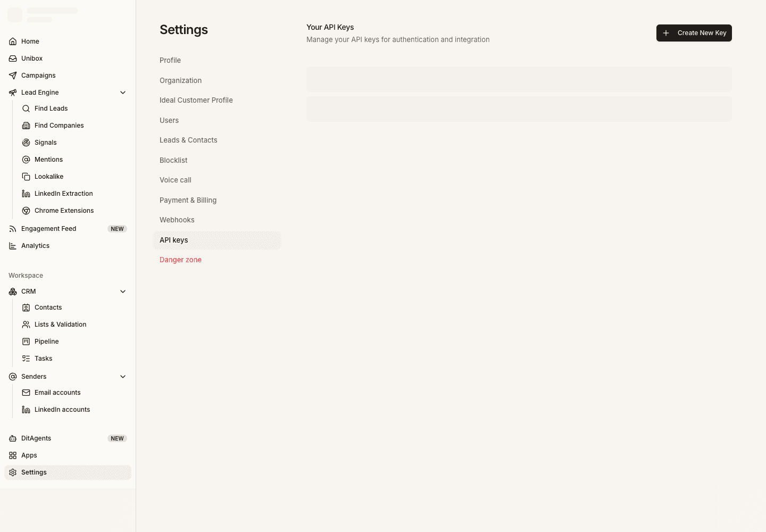Image resolution: width=766 pixels, height=532 pixels.
Task: Click the NEW badge beside DitAgents
Action: [117, 438]
